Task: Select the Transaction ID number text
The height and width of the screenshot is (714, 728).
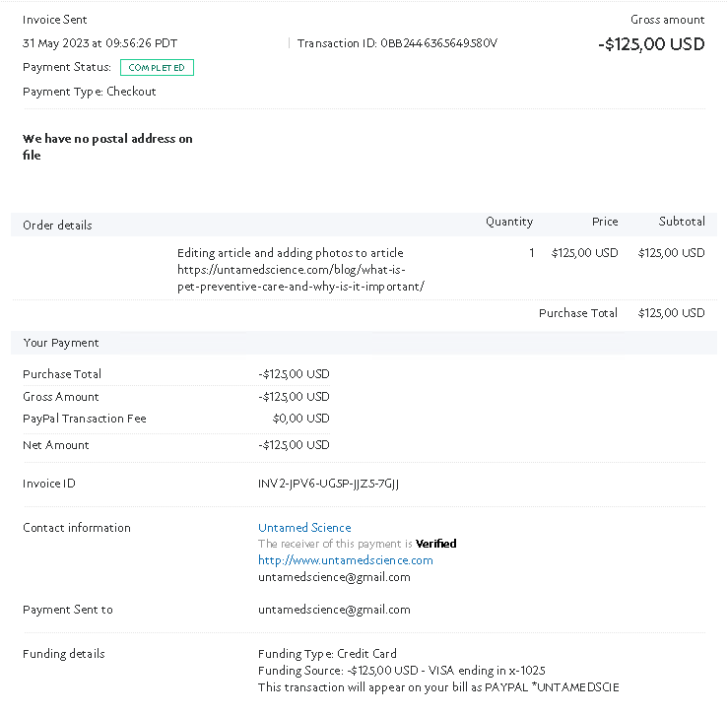Action: tap(438, 43)
